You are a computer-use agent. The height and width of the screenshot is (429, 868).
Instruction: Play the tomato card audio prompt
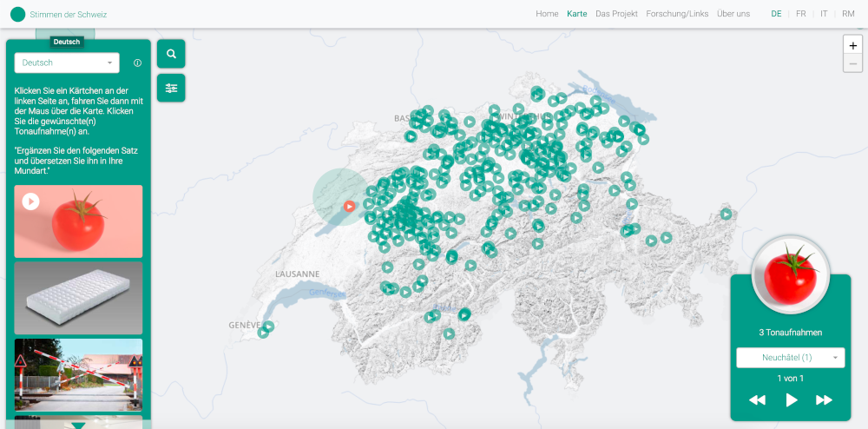pos(31,201)
